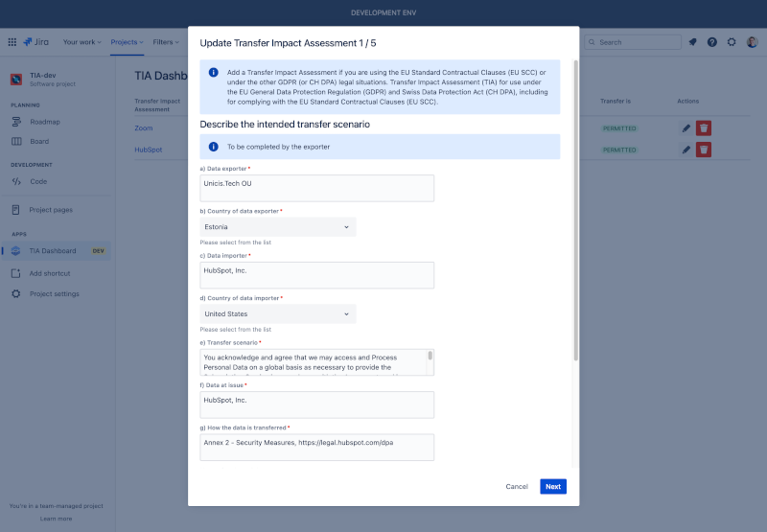The image size is (767, 532).
Task: Click the dialog vertical scrollbar
Action: (x=576, y=210)
